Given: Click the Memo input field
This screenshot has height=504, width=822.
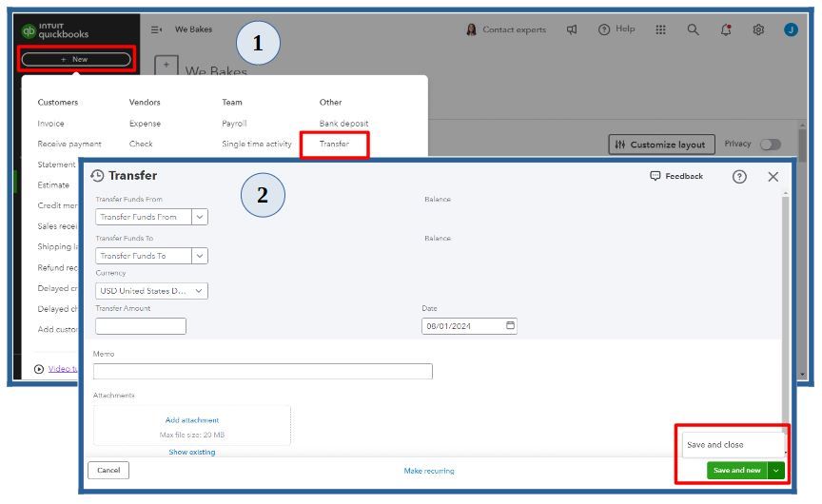Looking at the screenshot, I should pos(263,371).
